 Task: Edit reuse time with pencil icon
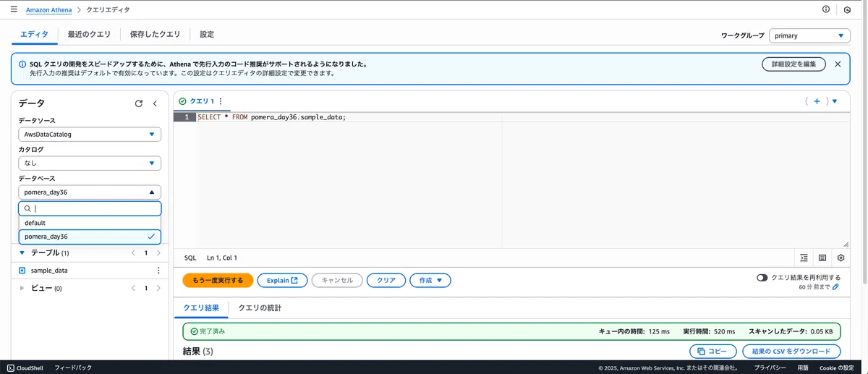click(835, 287)
